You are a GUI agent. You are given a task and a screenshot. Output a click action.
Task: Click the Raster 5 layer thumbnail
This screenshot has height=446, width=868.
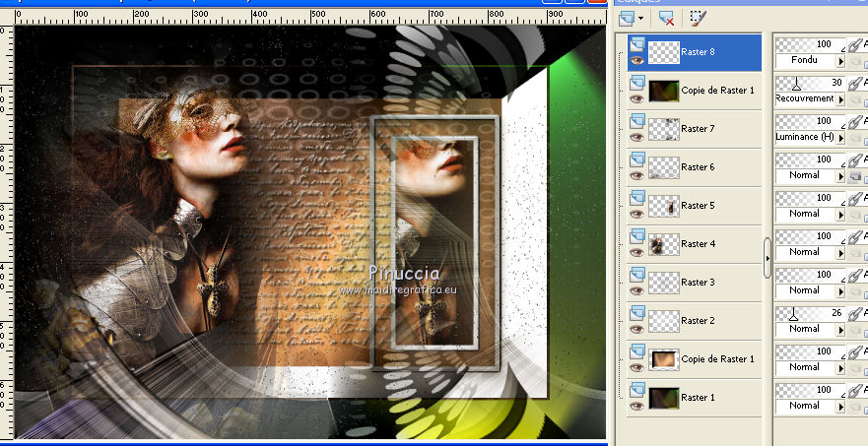click(664, 206)
